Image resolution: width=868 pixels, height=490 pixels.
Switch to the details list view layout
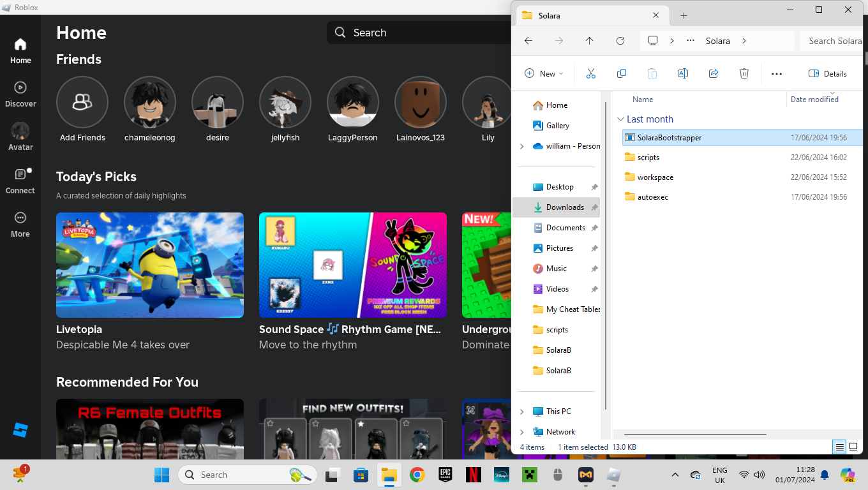point(840,447)
